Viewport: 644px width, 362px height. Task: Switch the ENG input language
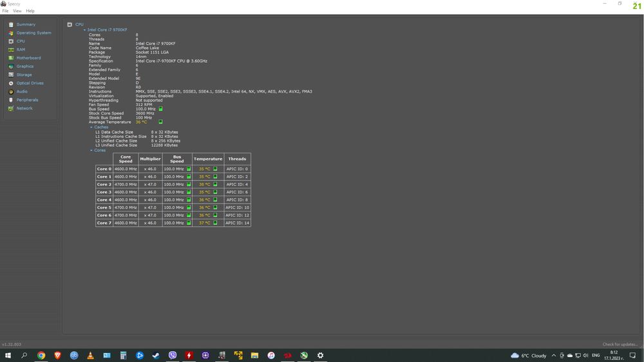pyautogui.click(x=596, y=356)
